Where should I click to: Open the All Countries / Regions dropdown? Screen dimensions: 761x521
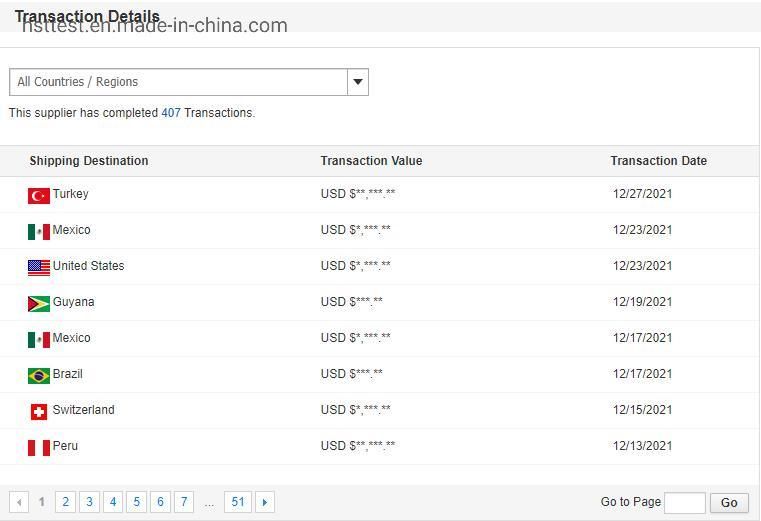(189, 82)
